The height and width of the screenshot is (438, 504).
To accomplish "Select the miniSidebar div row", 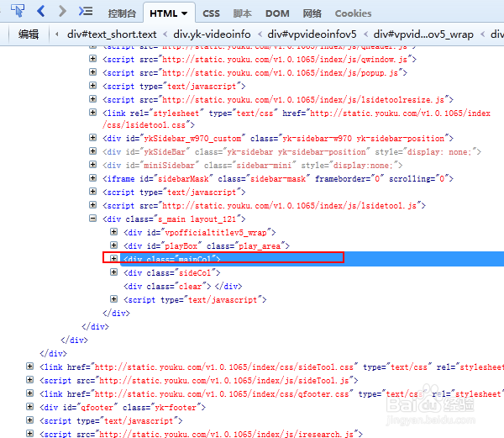I will pyautogui.click(x=253, y=166).
